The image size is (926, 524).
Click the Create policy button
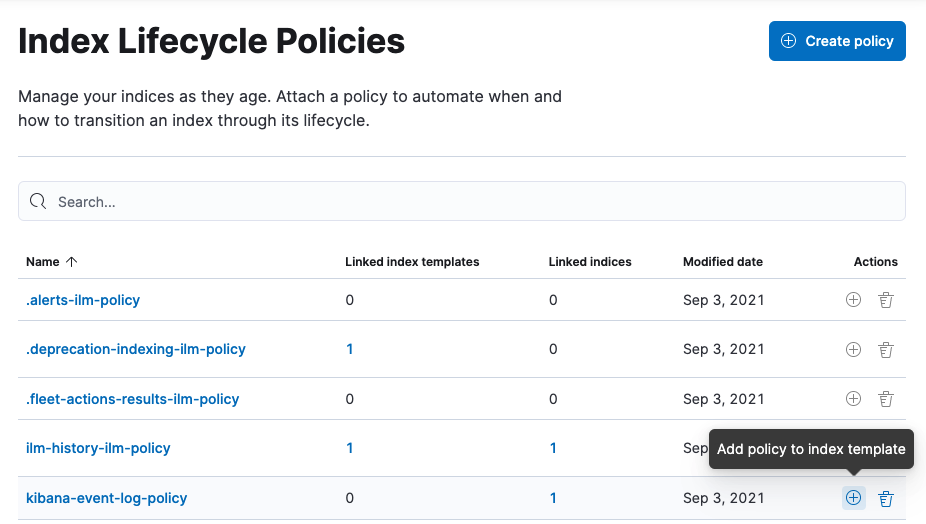click(x=837, y=41)
